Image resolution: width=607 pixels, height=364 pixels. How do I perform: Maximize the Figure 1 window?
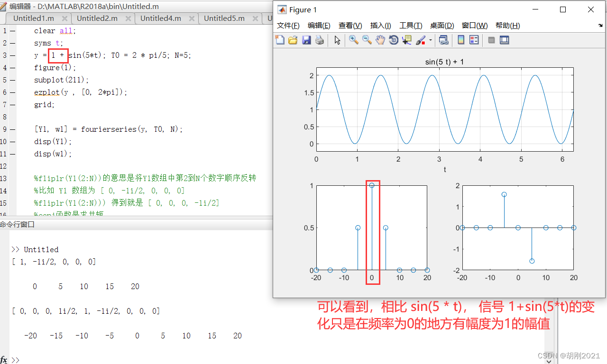point(563,9)
